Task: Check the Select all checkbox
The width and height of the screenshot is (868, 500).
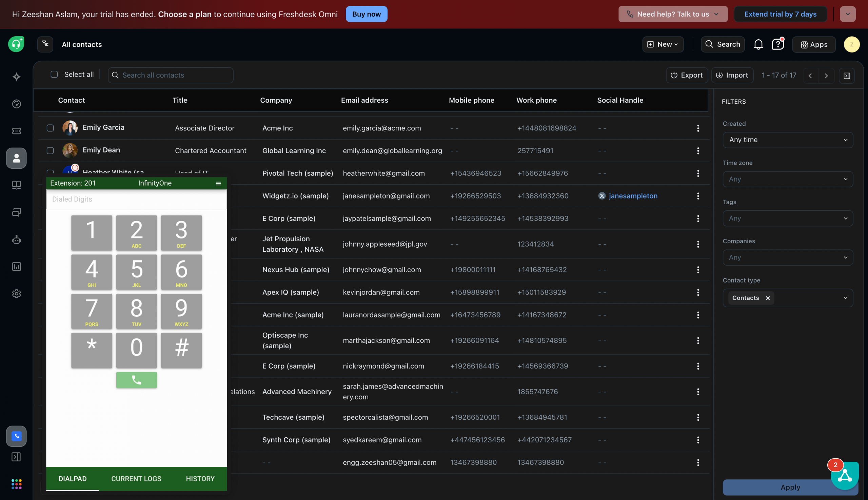Action: [54, 75]
